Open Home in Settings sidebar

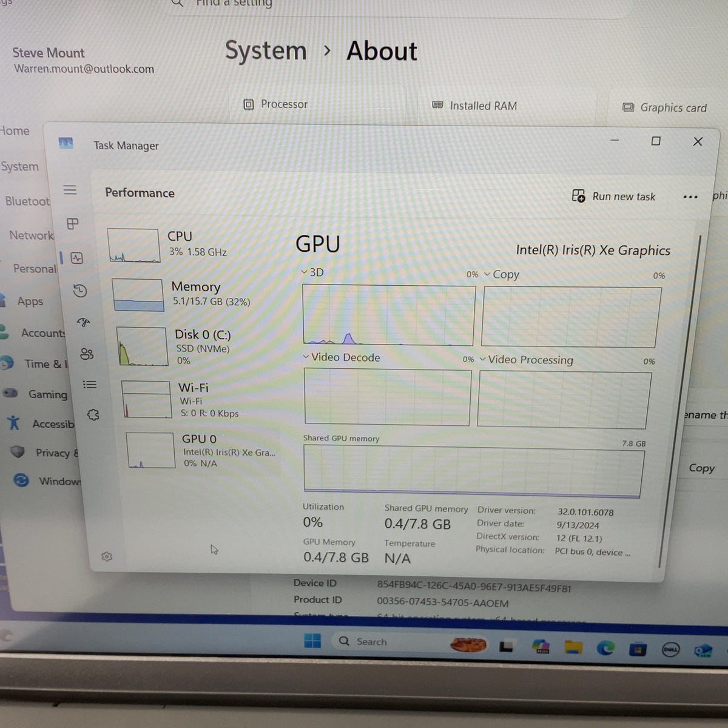coord(15,130)
